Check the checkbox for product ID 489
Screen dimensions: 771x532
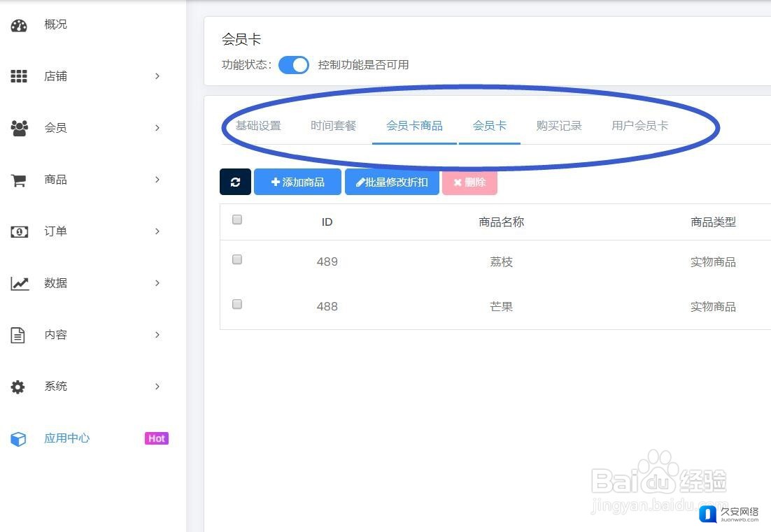point(236,259)
